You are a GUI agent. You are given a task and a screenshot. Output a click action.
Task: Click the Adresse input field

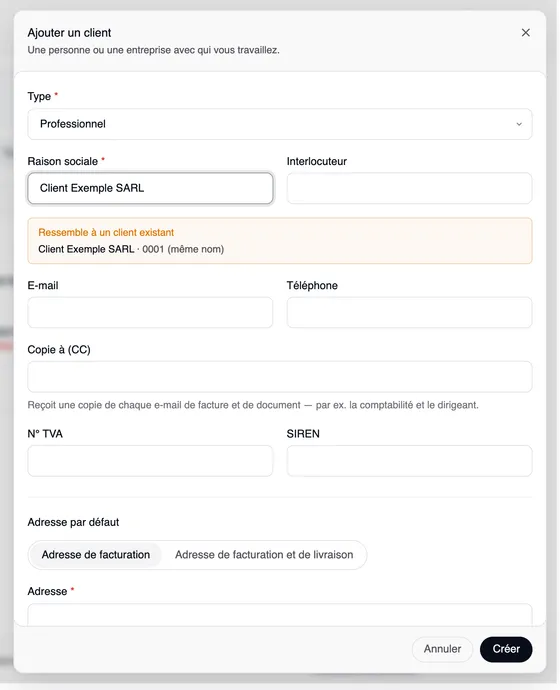pyautogui.click(x=280, y=615)
